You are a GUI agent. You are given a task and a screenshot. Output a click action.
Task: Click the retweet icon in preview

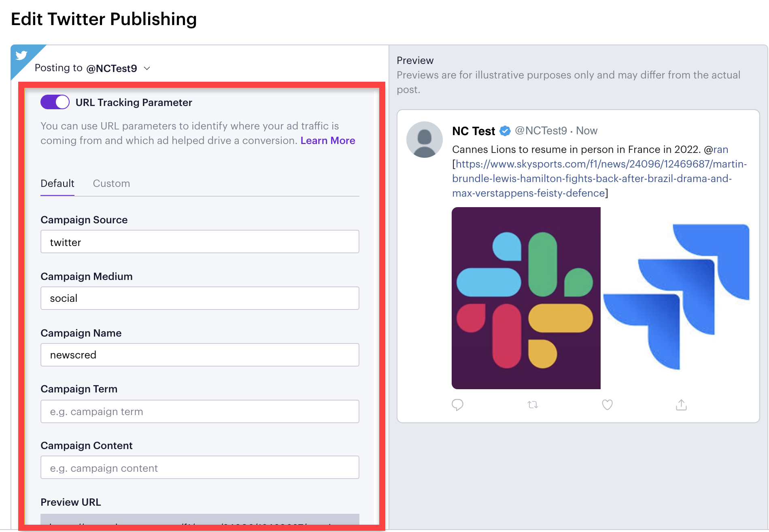pyautogui.click(x=533, y=405)
